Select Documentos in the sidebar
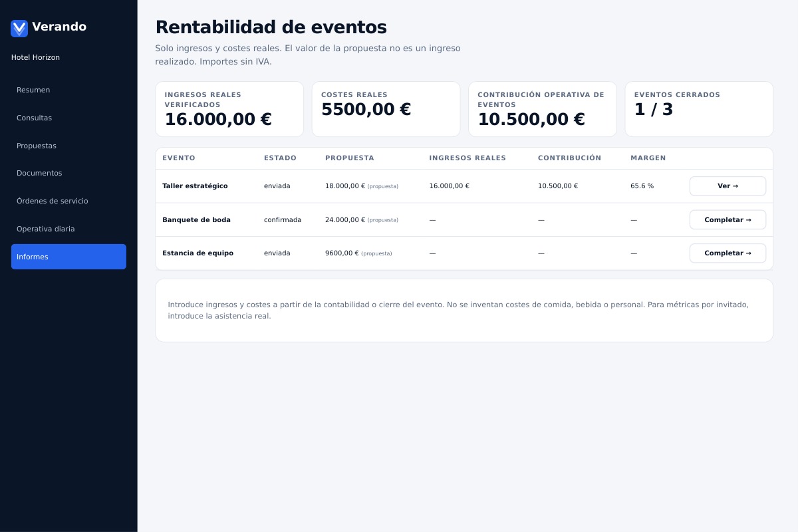Screen dimensions: 798x532 click(68, 173)
